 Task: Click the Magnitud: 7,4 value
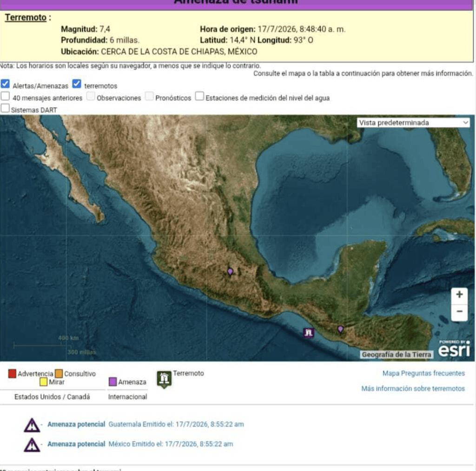[86, 29]
